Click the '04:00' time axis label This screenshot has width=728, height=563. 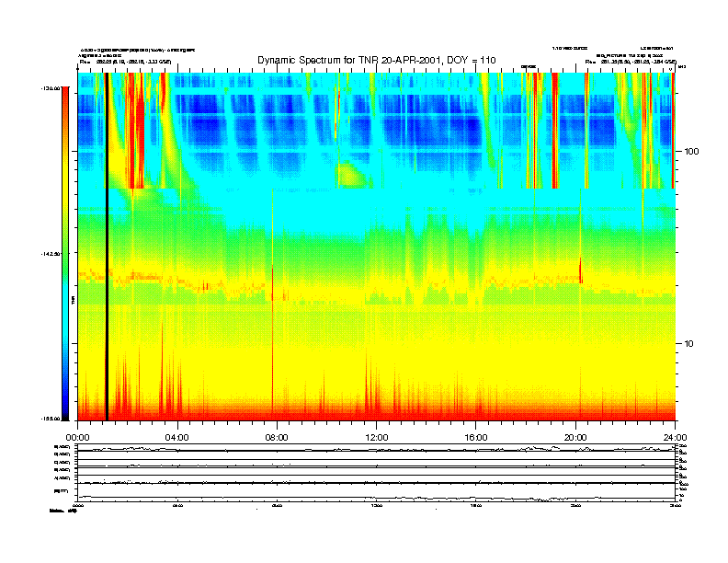click(177, 438)
